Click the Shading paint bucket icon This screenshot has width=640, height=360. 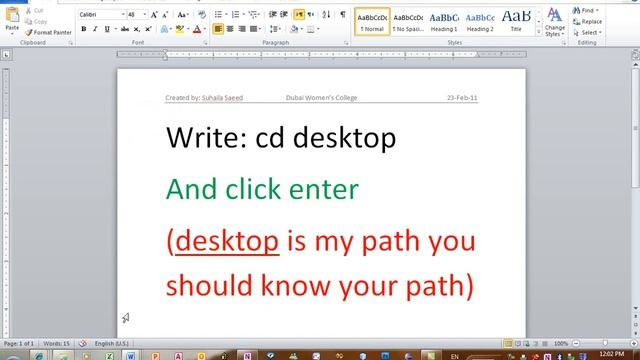pyautogui.click(x=294, y=29)
